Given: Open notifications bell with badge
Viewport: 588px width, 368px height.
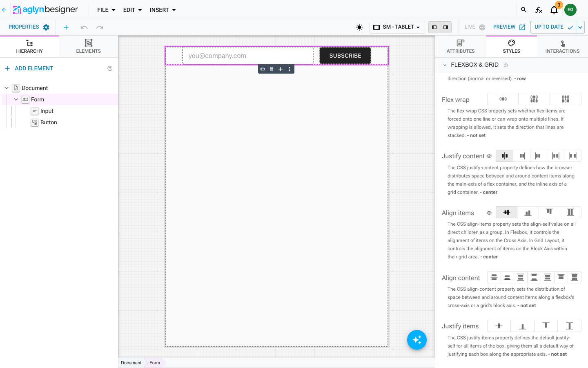Looking at the screenshot, I should coord(554,10).
